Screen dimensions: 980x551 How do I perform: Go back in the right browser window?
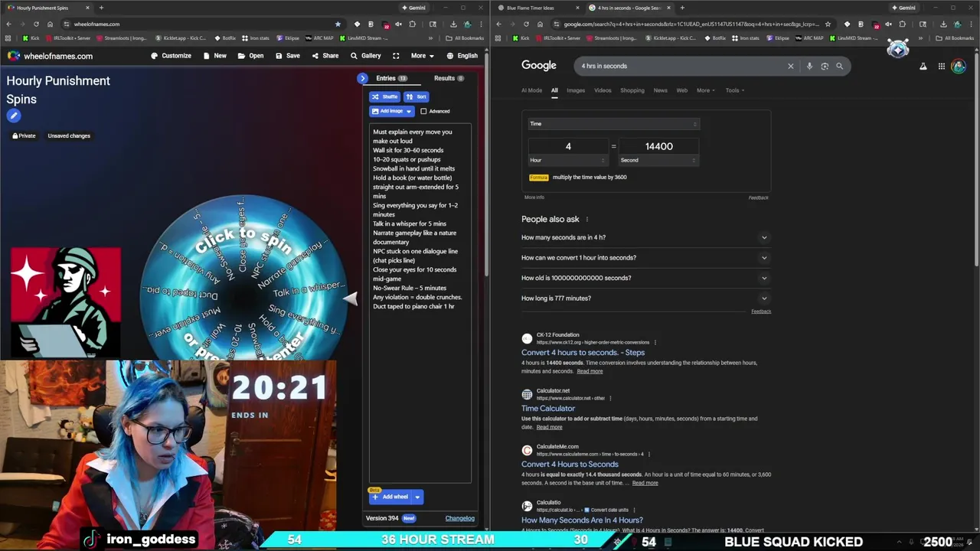click(498, 24)
